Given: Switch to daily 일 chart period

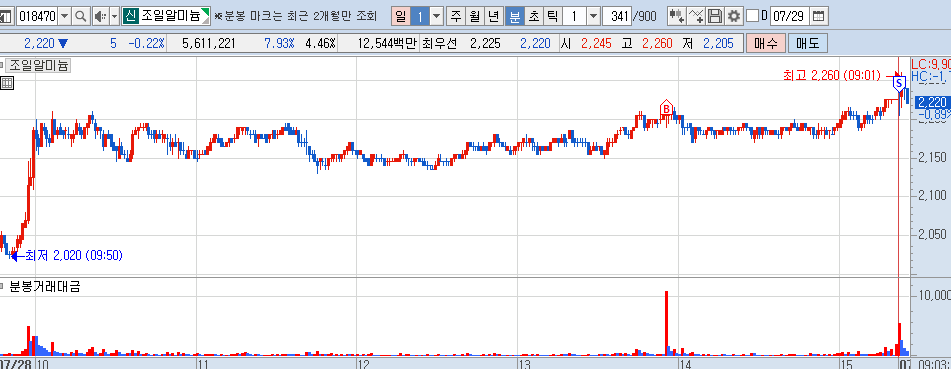Looking at the screenshot, I should [x=400, y=16].
